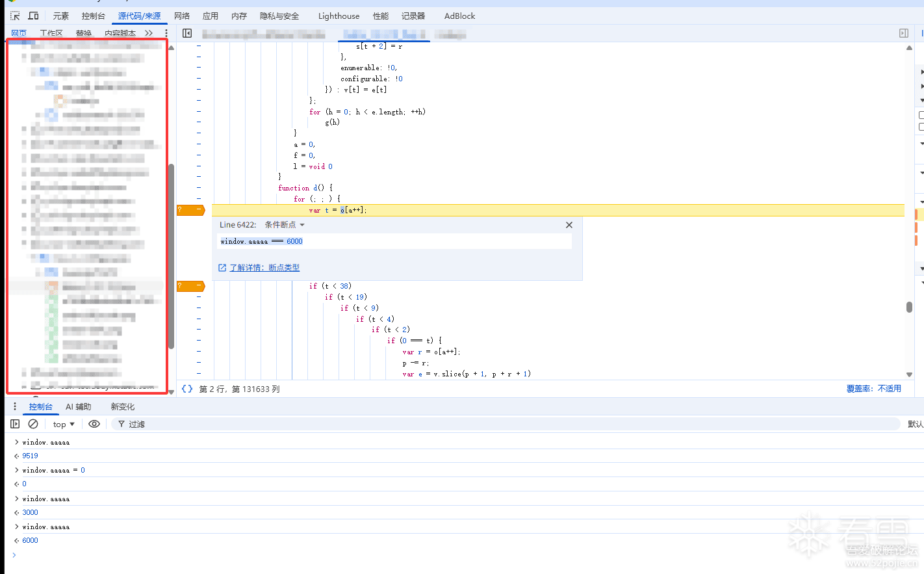Click the 'var e = v.slice(p + 1, p + r + 1)' line
This screenshot has height=574, width=924.
(x=467, y=374)
